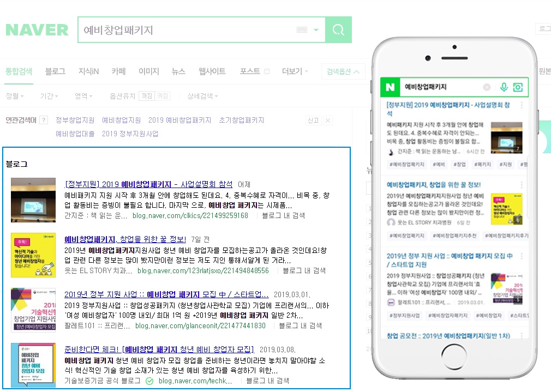Image resolution: width=551 pixels, height=392 pixels.
Task: Open post 2019년 정부 지원 사업 title
Action: (166, 294)
